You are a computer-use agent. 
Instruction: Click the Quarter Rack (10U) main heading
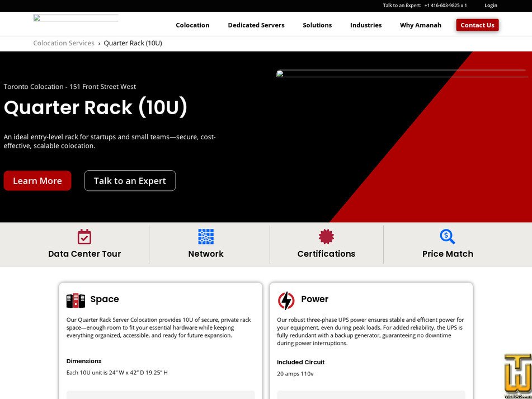pyautogui.click(x=95, y=107)
